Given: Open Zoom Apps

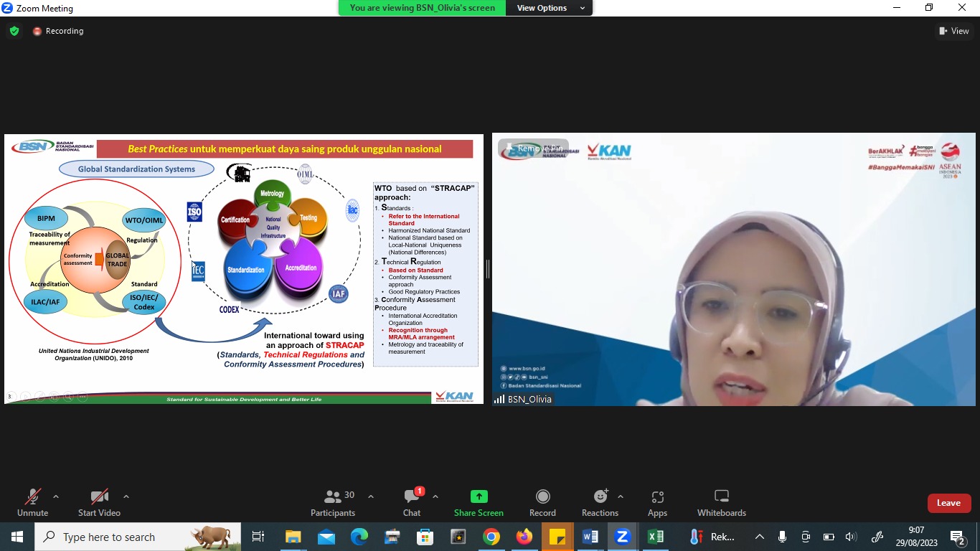Looking at the screenshot, I should 657,503.
